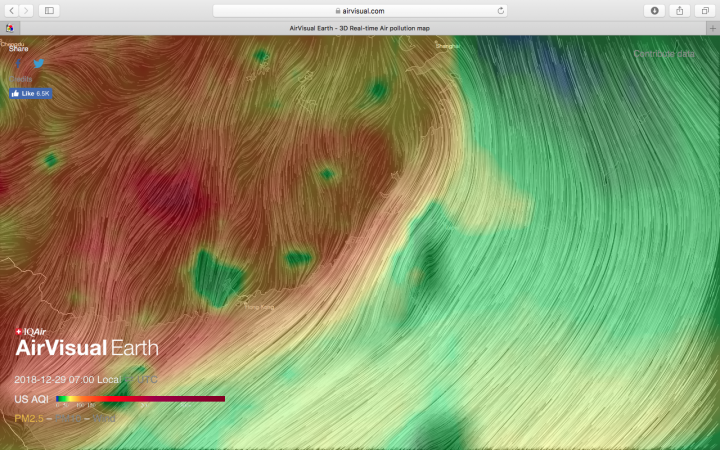Share the map on Twitter bird icon
Image resolution: width=720 pixels, height=450 pixels.
[x=39, y=63]
